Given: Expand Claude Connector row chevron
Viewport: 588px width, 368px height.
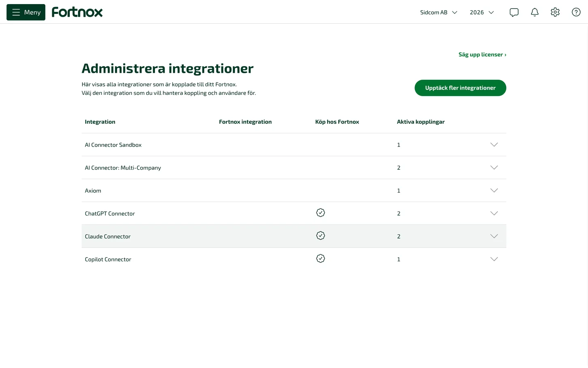Looking at the screenshot, I should [494, 236].
